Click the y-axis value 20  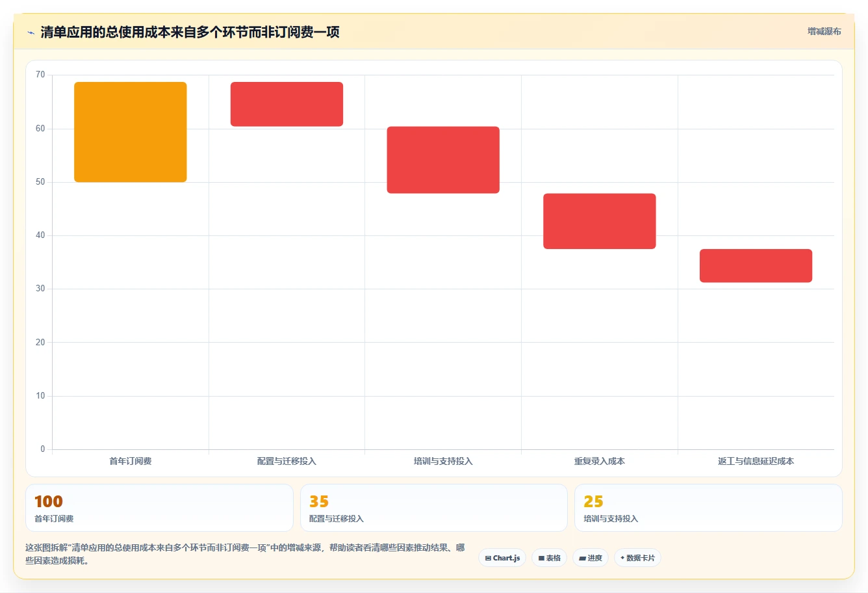pos(40,343)
